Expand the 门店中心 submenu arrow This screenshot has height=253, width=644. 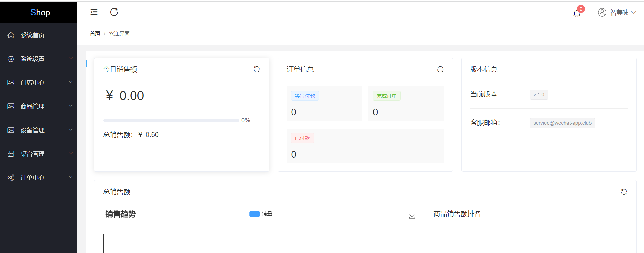(71, 82)
